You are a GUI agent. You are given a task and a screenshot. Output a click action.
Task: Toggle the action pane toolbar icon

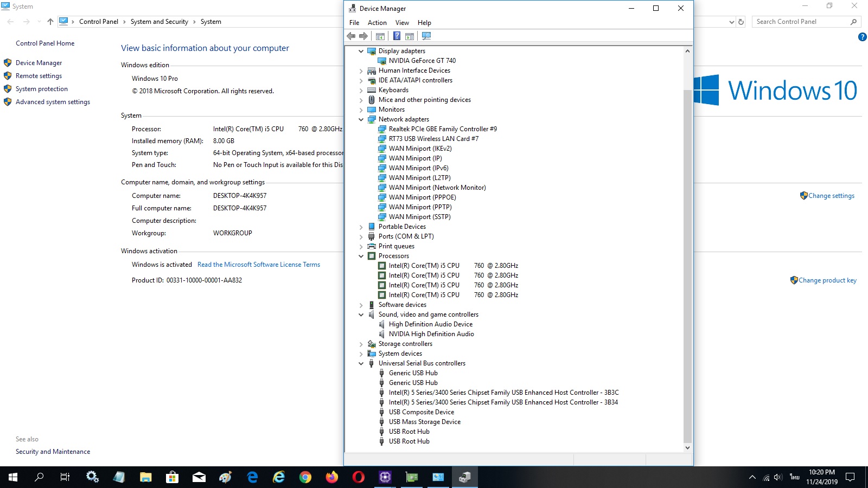point(410,36)
